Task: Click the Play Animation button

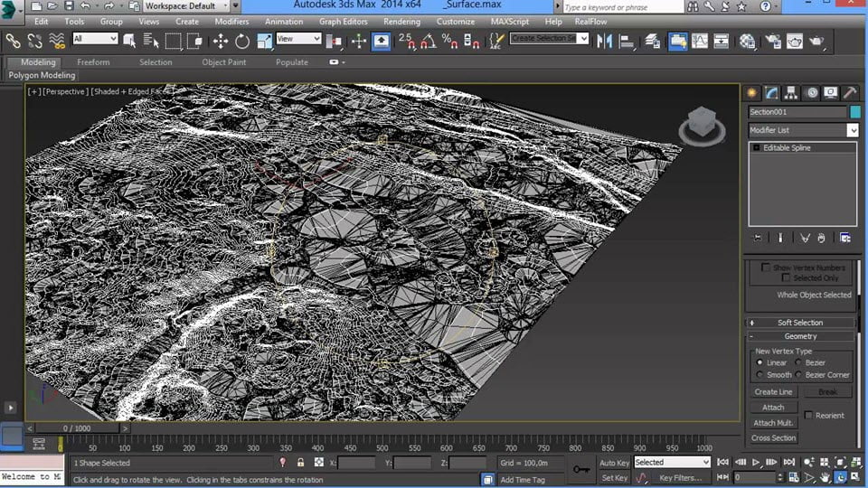Action: click(756, 462)
